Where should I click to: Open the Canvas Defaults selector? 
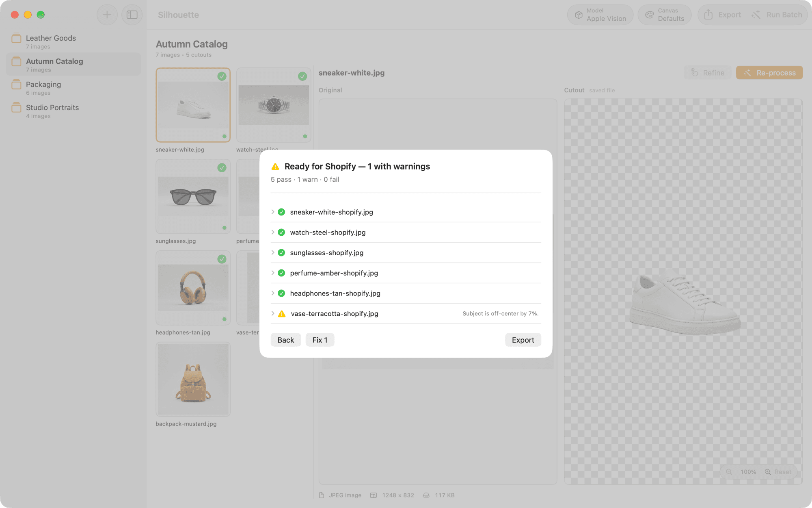[665, 15]
